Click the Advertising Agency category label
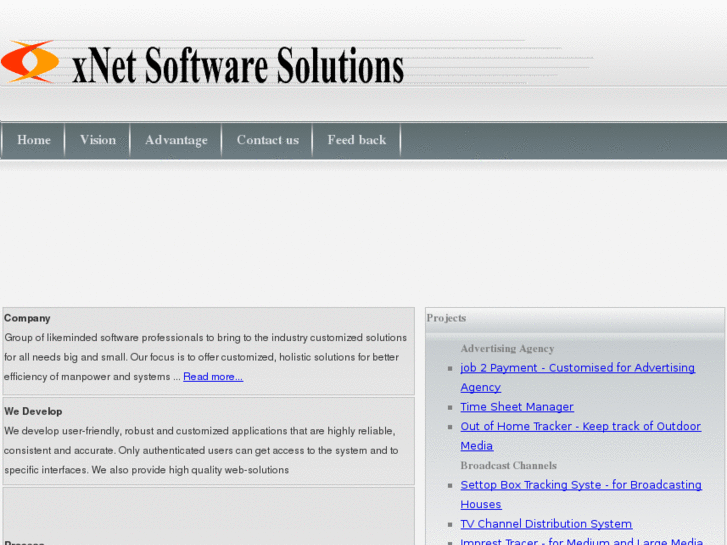The height and width of the screenshot is (545, 727). point(506,349)
